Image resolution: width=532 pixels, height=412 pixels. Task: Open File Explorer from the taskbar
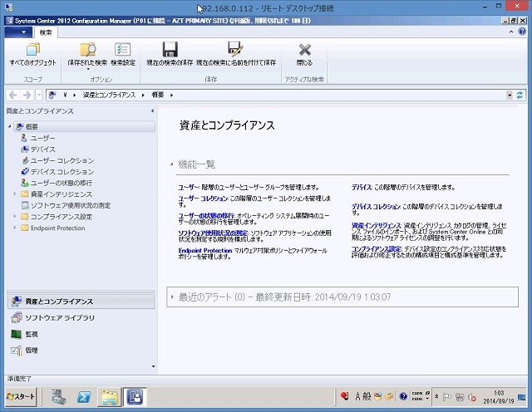(110, 397)
